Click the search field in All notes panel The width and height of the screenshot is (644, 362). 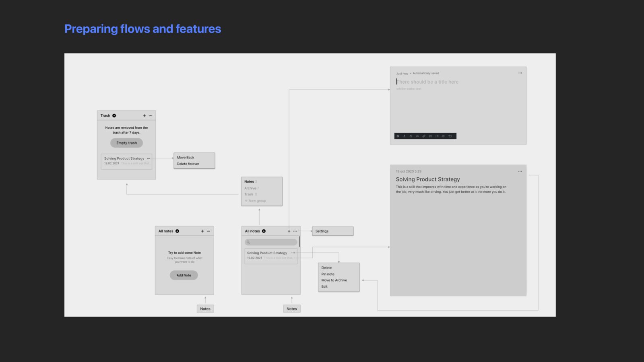click(271, 242)
